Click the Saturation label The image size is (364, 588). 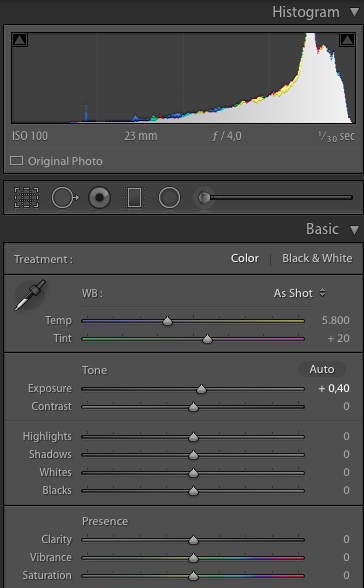[47, 575]
